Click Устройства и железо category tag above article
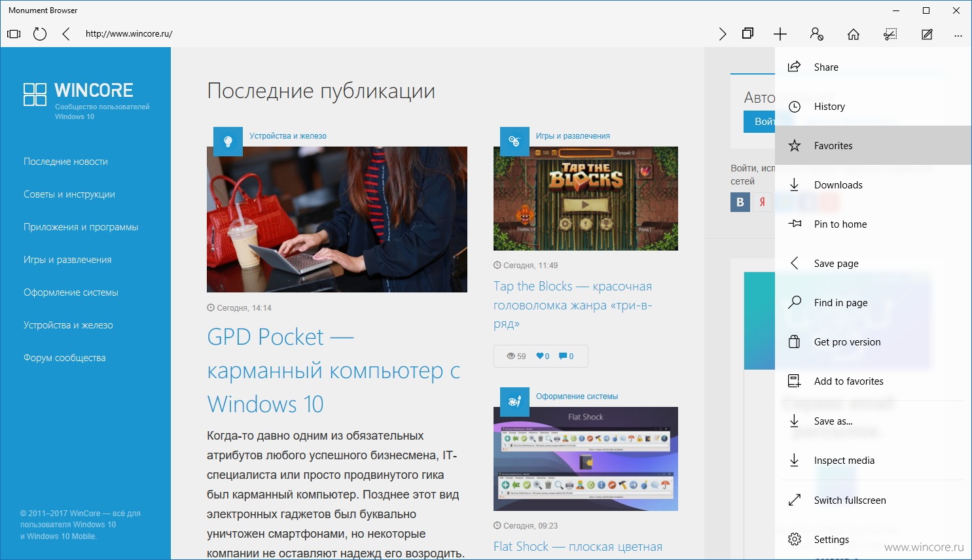This screenshot has height=560, width=972. pos(288,136)
